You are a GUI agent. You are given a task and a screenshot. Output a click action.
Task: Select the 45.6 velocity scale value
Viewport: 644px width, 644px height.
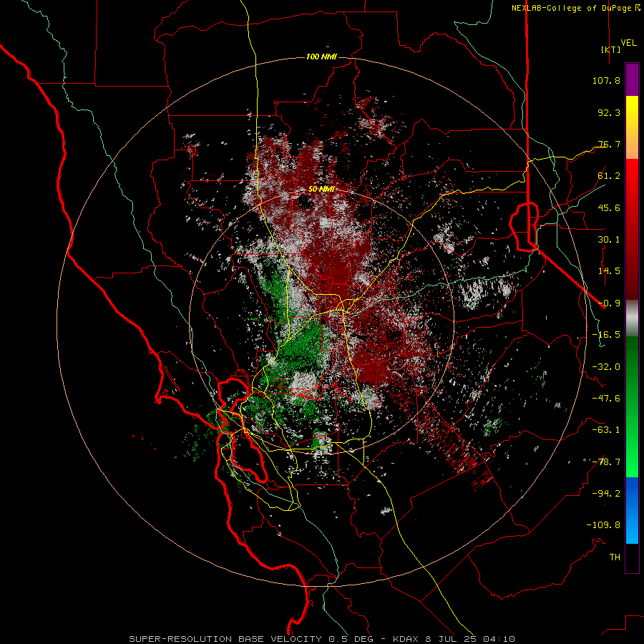click(609, 208)
